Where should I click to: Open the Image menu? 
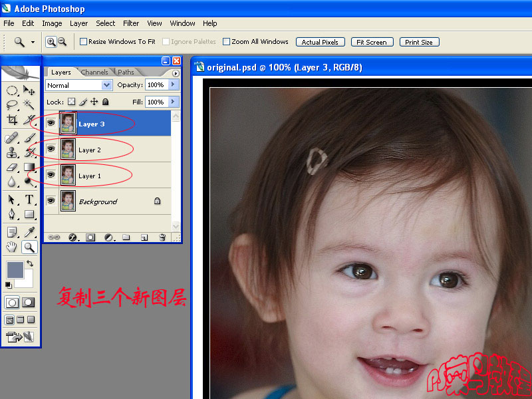[52, 23]
